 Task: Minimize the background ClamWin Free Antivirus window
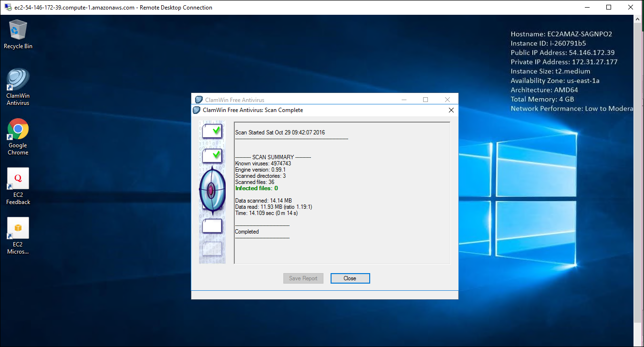(404, 100)
